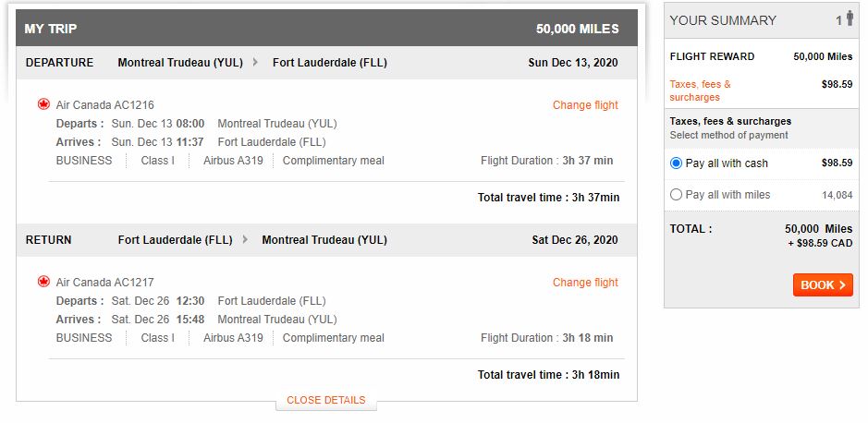Screen dimensions: 868x423
Task: Click arrow icon between FLL and YUL in return
Action: click(x=245, y=240)
